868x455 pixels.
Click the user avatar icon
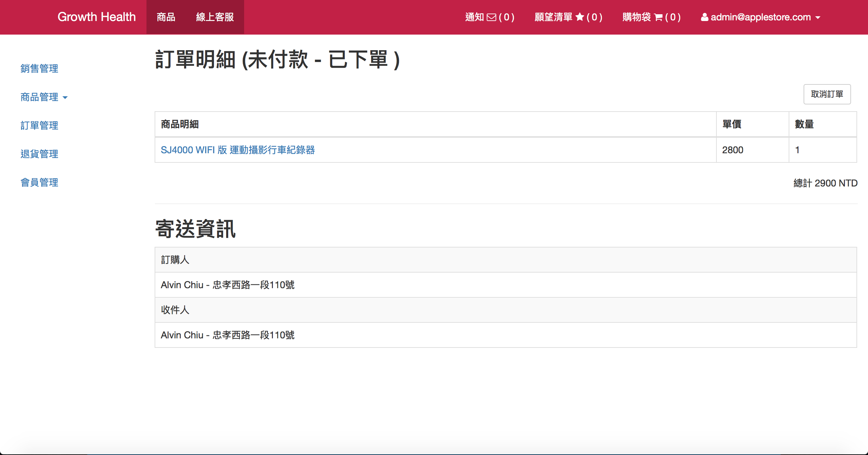pyautogui.click(x=705, y=17)
